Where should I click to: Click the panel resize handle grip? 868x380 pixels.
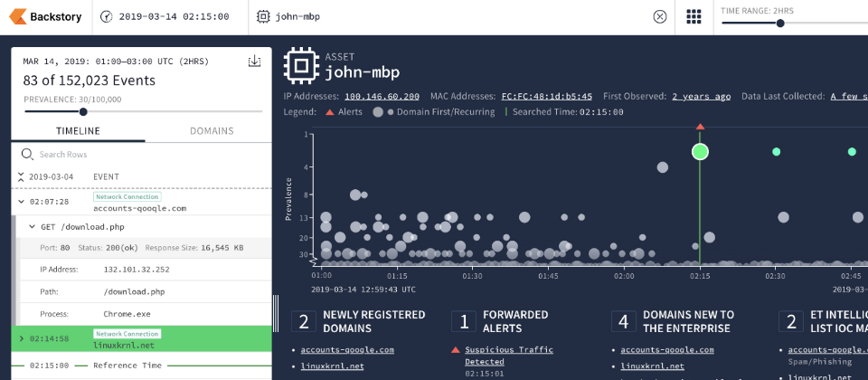coord(277,314)
